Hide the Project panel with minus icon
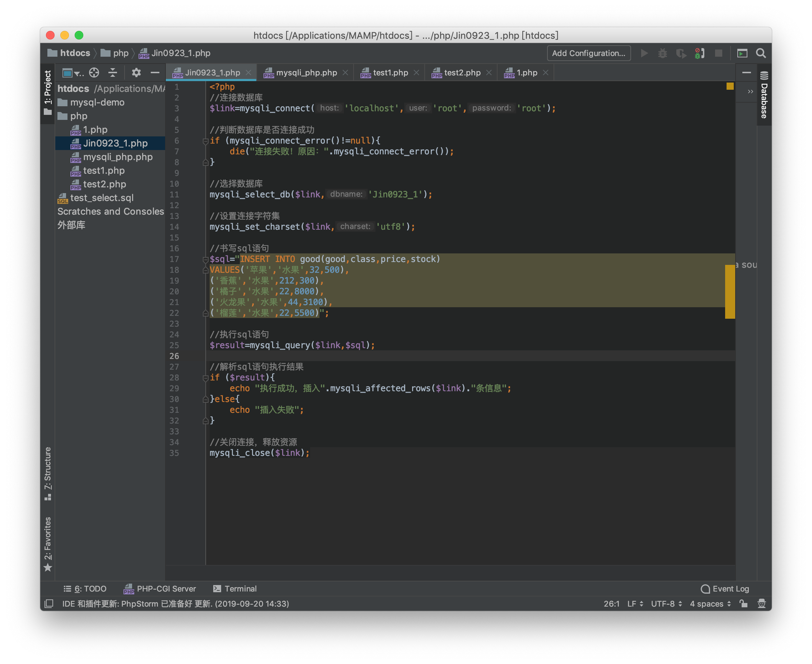The width and height of the screenshot is (812, 664). click(x=155, y=72)
